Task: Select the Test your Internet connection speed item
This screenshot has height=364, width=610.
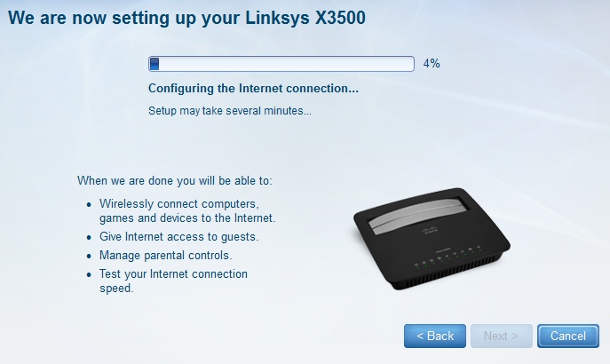Action: coord(173,281)
